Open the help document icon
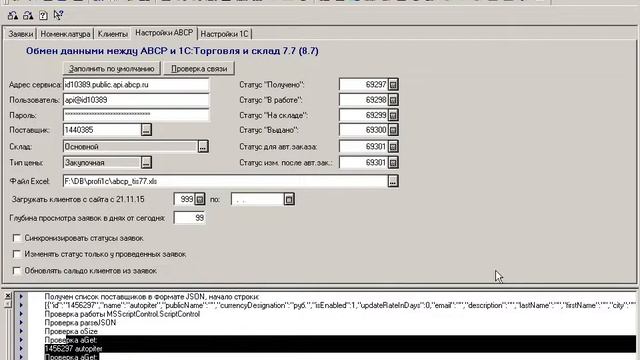This screenshot has width=640, height=360. [x=43, y=16]
